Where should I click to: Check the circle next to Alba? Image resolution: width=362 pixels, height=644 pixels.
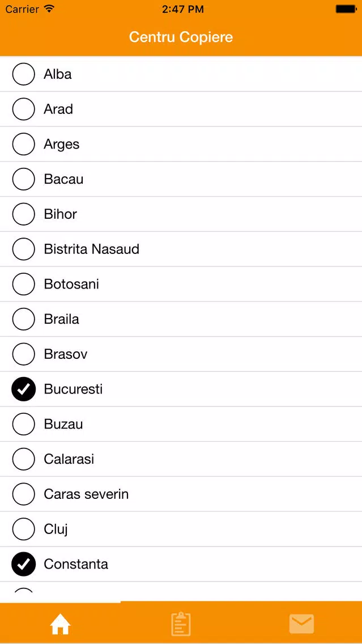24,74
